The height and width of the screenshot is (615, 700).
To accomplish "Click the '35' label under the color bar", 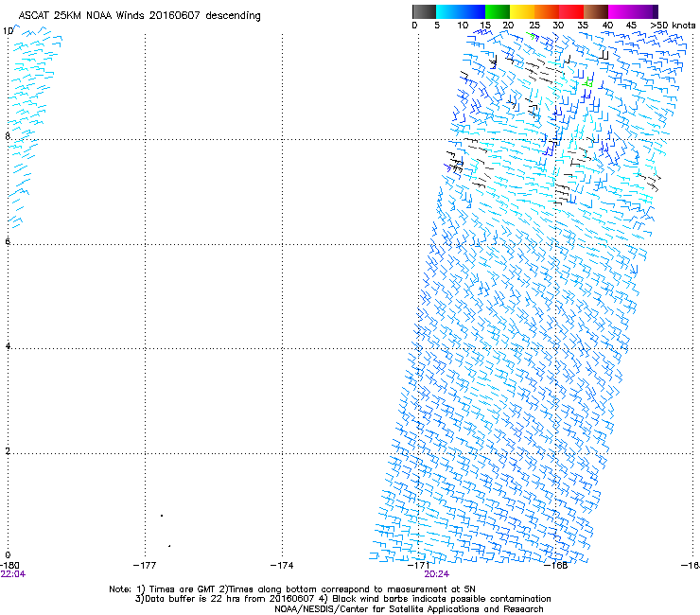I will pyautogui.click(x=583, y=26).
